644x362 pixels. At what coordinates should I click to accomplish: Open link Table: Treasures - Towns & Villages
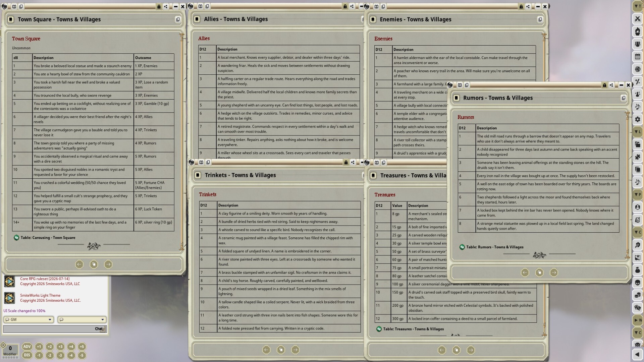point(413,329)
